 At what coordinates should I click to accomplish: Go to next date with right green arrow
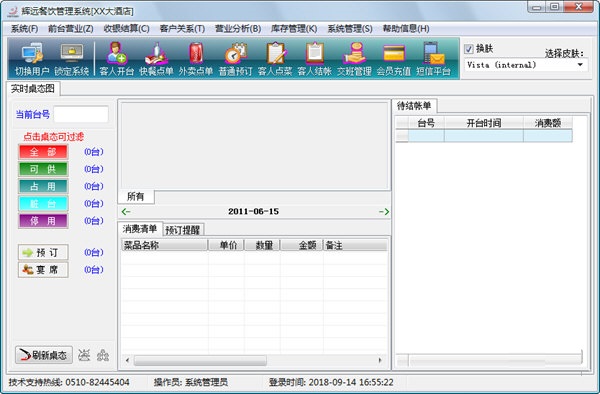coord(384,211)
